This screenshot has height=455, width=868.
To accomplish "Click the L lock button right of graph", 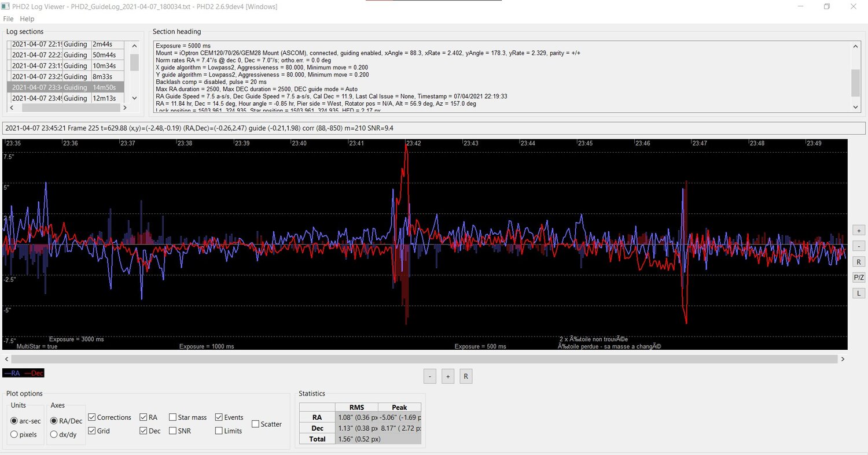I will click(x=859, y=293).
